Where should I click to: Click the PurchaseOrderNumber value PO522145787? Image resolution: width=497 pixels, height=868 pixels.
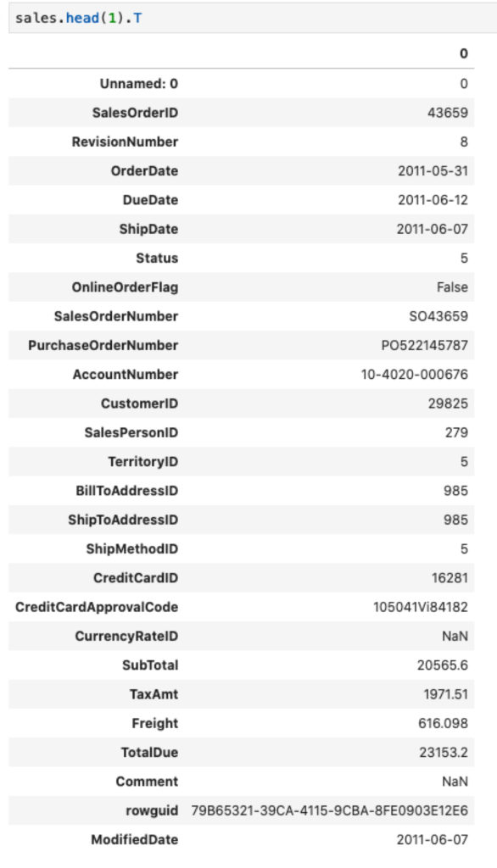[424, 345]
